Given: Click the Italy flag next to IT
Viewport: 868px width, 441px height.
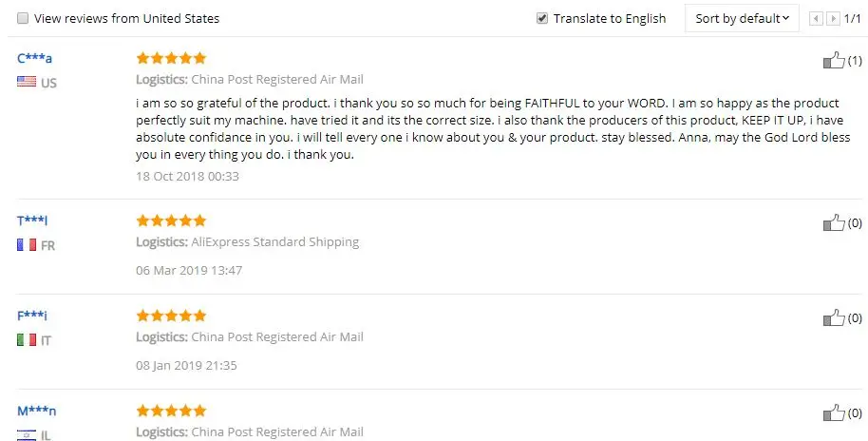Looking at the screenshot, I should pyautogui.click(x=27, y=339).
